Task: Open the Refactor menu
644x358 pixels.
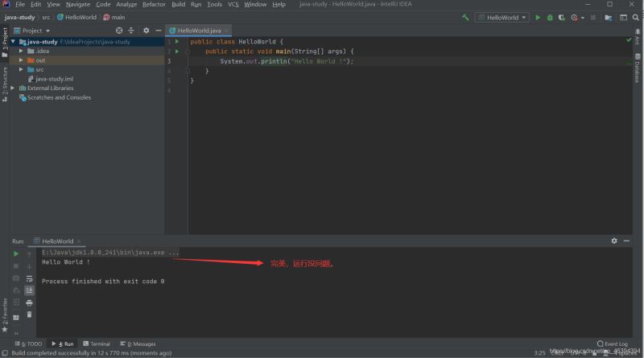Action: (x=154, y=5)
